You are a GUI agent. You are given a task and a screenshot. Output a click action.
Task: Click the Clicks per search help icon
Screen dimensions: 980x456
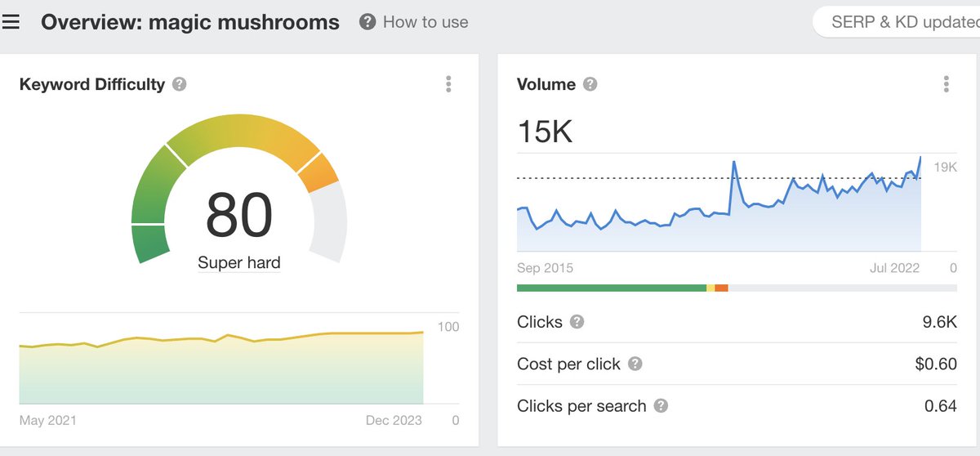coord(661,406)
